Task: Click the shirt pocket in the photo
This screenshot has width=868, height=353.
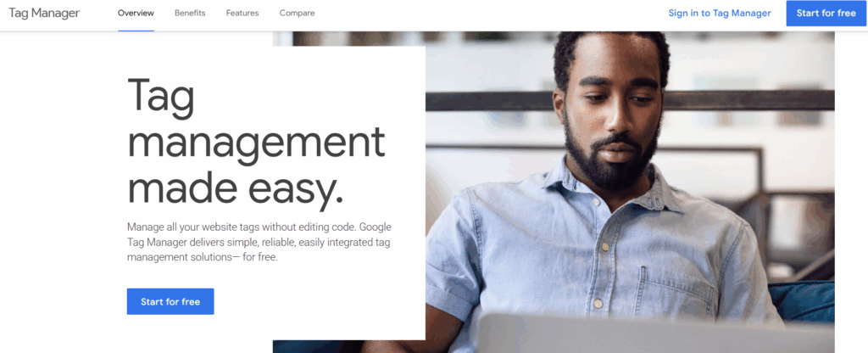Action: point(674,293)
